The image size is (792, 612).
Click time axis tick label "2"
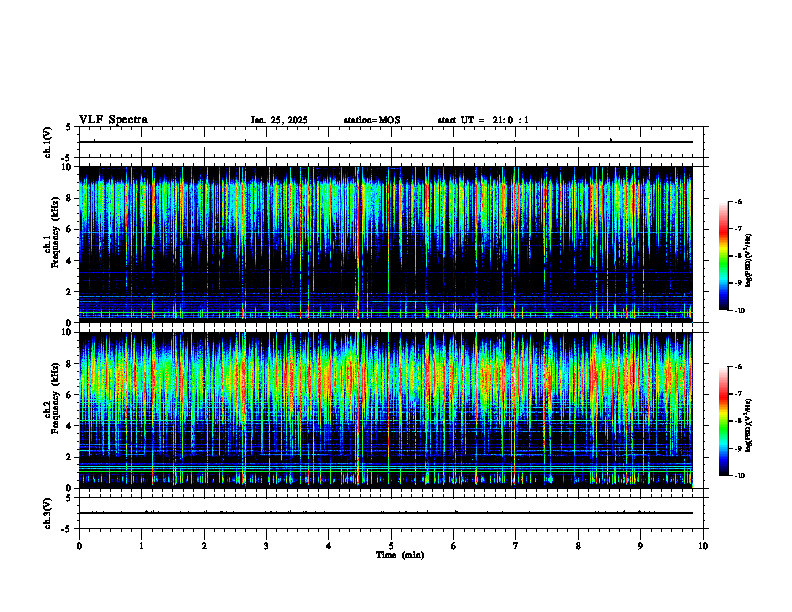204,546
